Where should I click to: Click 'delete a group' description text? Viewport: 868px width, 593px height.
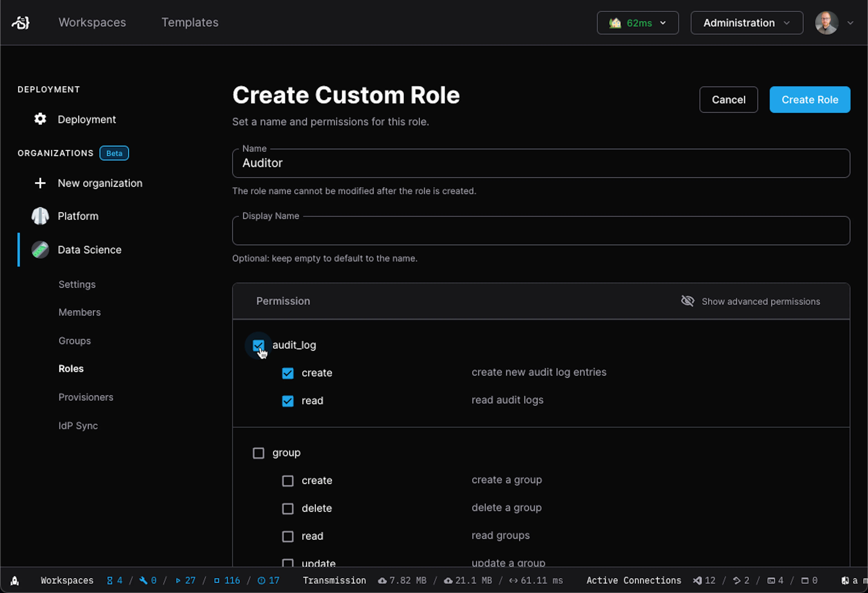click(x=507, y=508)
